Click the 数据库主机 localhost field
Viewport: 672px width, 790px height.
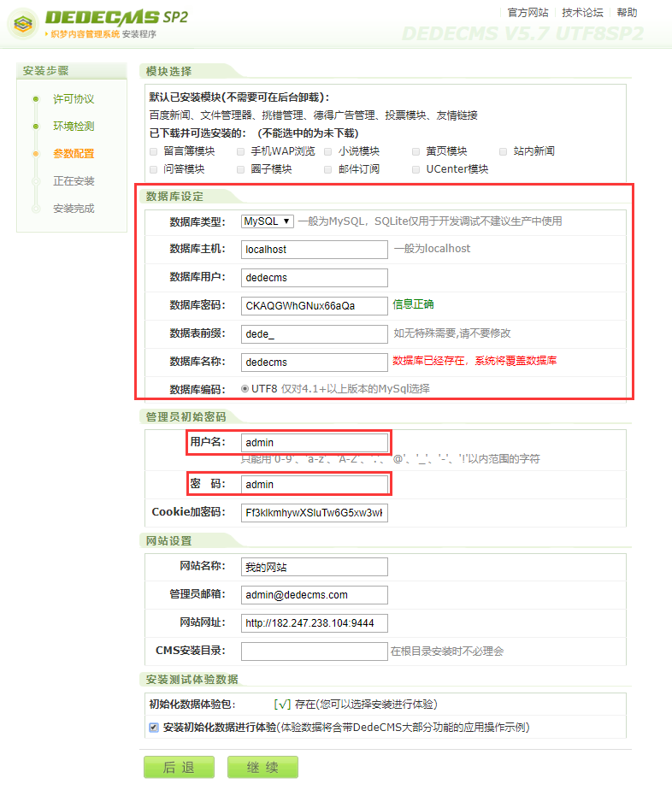pyautogui.click(x=315, y=250)
